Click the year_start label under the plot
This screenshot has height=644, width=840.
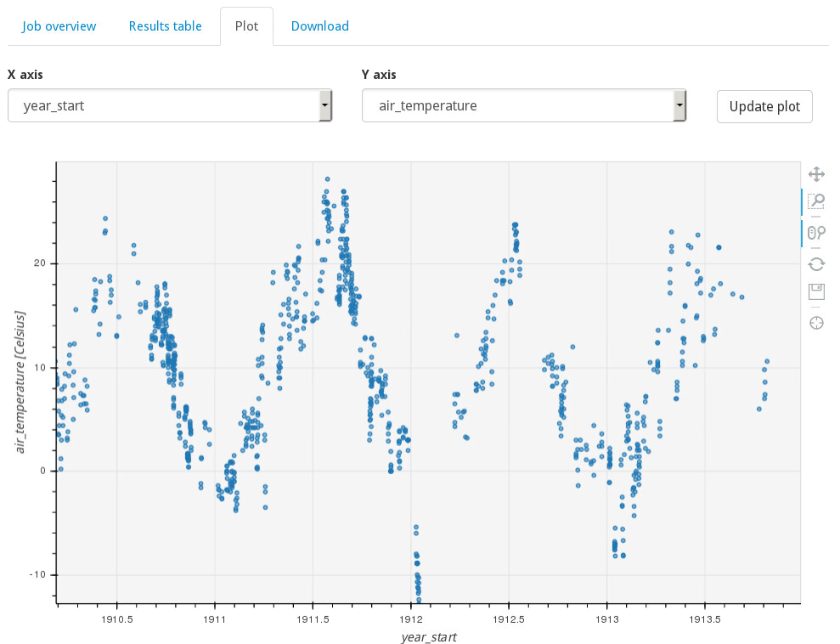(x=429, y=636)
